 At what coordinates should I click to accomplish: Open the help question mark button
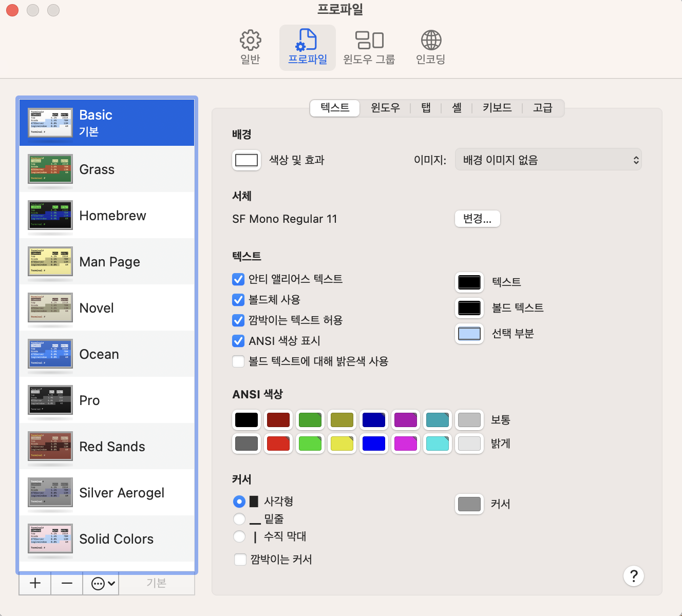pos(634,576)
